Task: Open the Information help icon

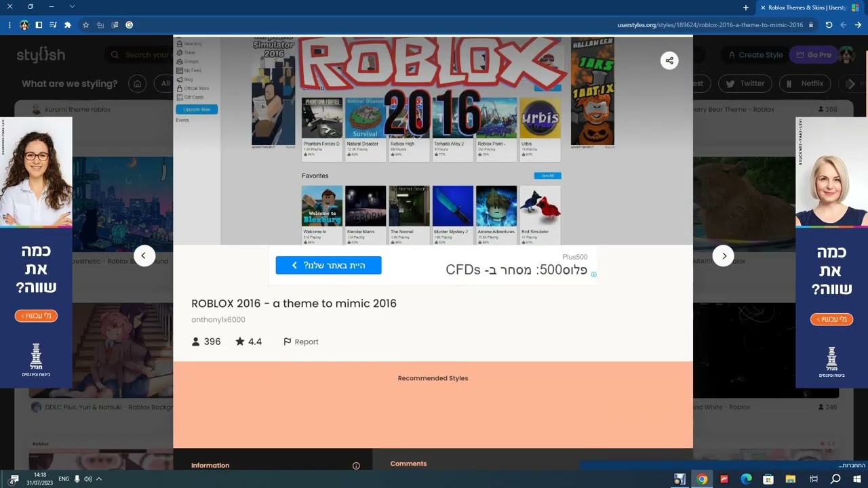Action: pyautogui.click(x=356, y=466)
